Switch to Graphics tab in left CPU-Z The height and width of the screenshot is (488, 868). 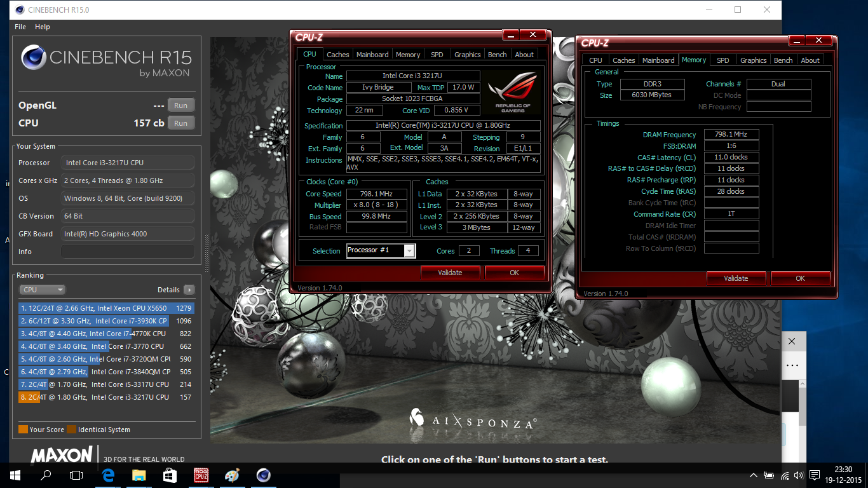(468, 55)
